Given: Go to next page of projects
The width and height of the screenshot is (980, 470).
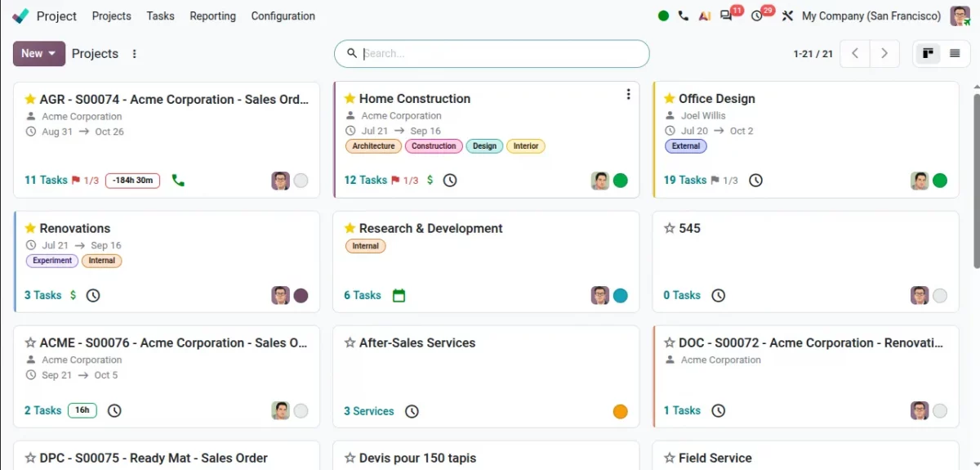Looking at the screenshot, I should click(884, 53).
